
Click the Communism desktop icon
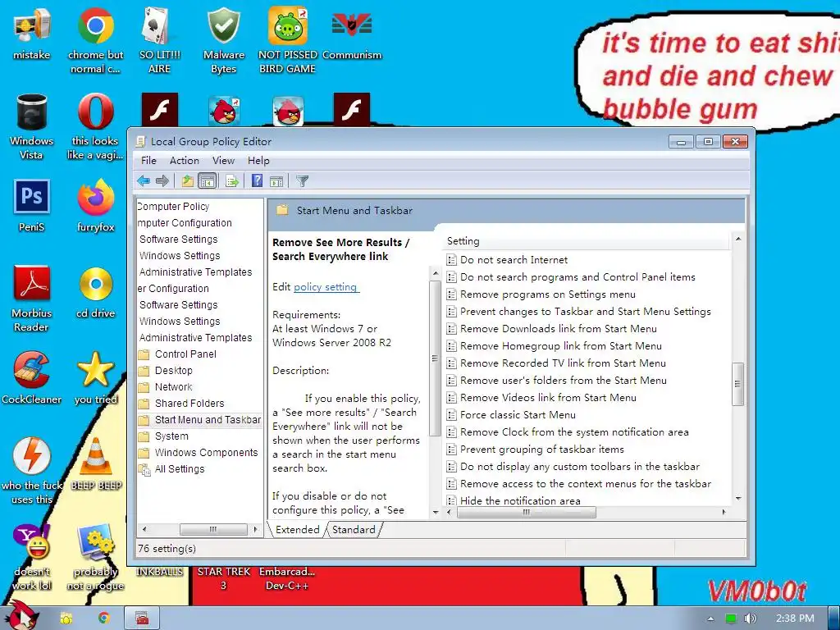point(352,34)
